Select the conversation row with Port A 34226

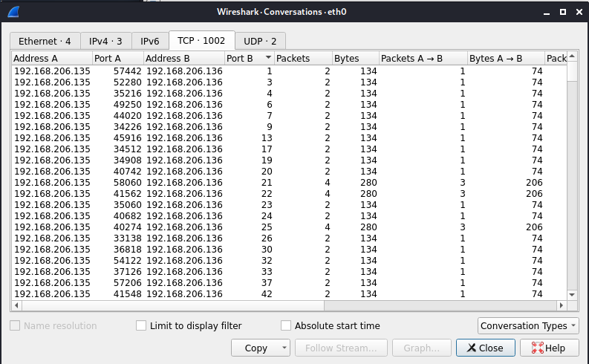(288, 127)
